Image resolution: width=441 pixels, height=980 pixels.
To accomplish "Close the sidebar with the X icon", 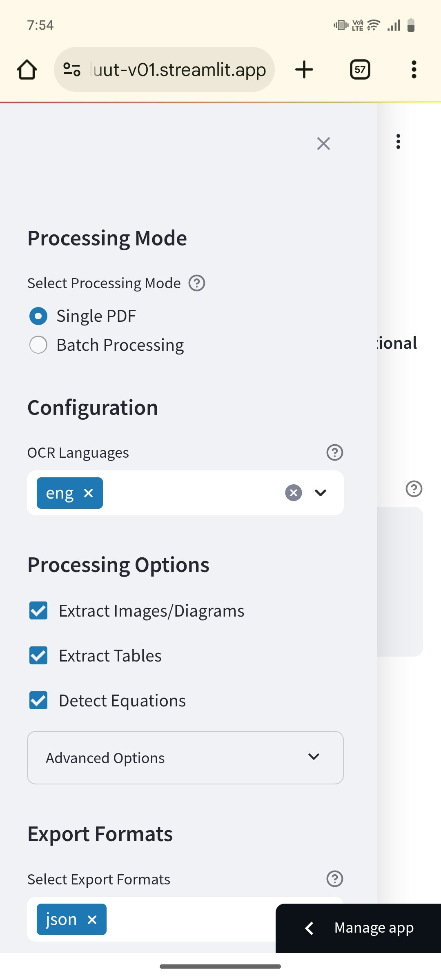I will [323, 143].
